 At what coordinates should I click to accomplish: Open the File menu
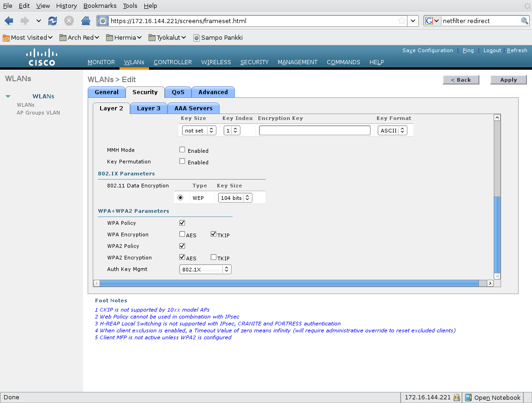[7, 6]
